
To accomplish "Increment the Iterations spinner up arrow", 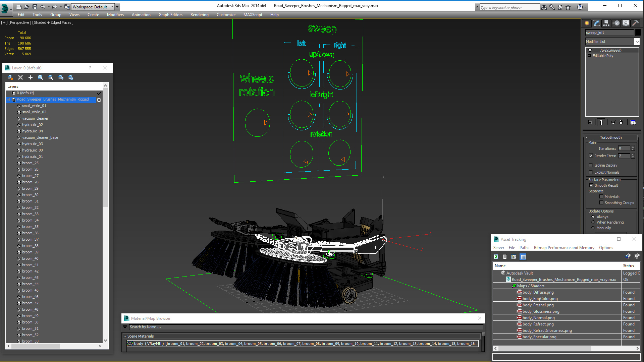I will [x=633, y=147].
